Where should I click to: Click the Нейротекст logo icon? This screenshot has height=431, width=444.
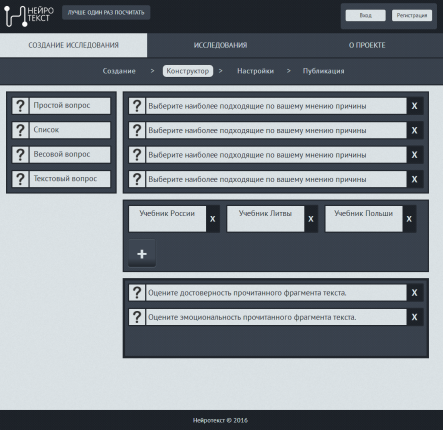[x=15, y=16]
